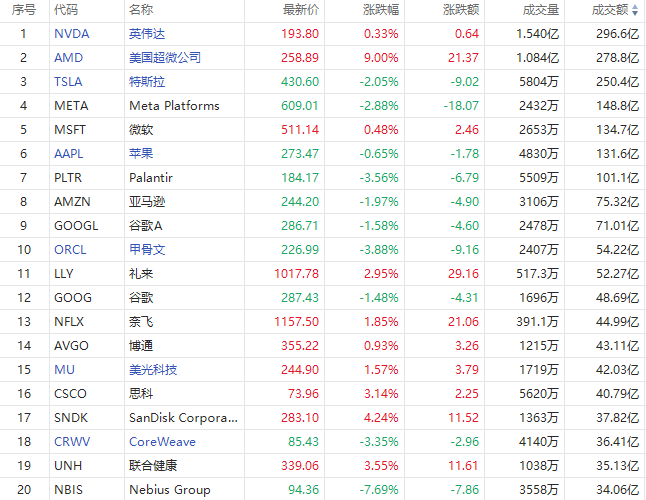Screen dimensions: 646x500
Task: Open the 苹果 name link
Action: tap(141, 154)
